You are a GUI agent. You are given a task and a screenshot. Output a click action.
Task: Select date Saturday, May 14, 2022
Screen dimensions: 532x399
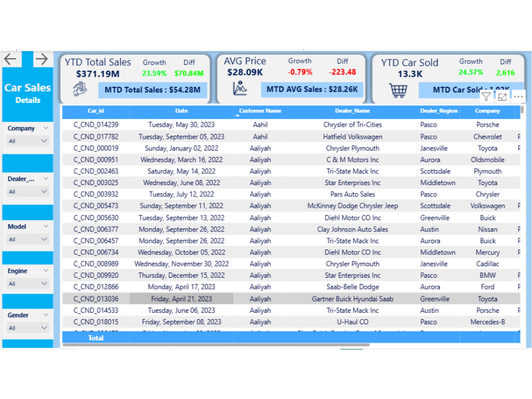(x=181, y=171)
